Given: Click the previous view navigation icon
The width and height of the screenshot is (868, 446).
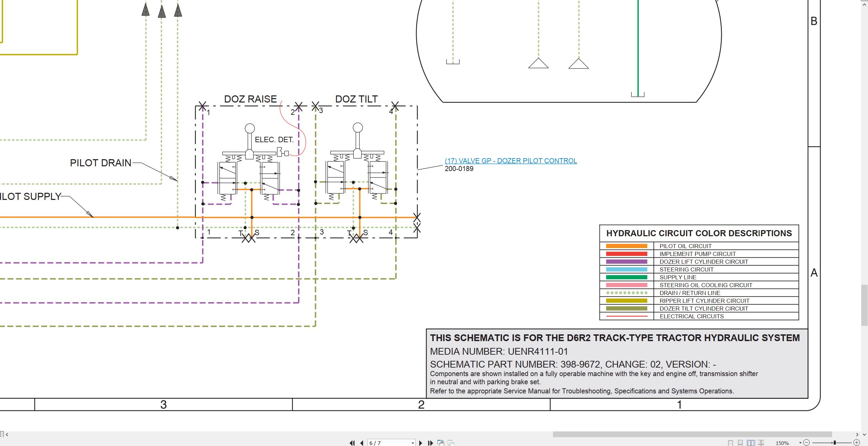Looking at the screenshot, I should (x=441, y=443).
